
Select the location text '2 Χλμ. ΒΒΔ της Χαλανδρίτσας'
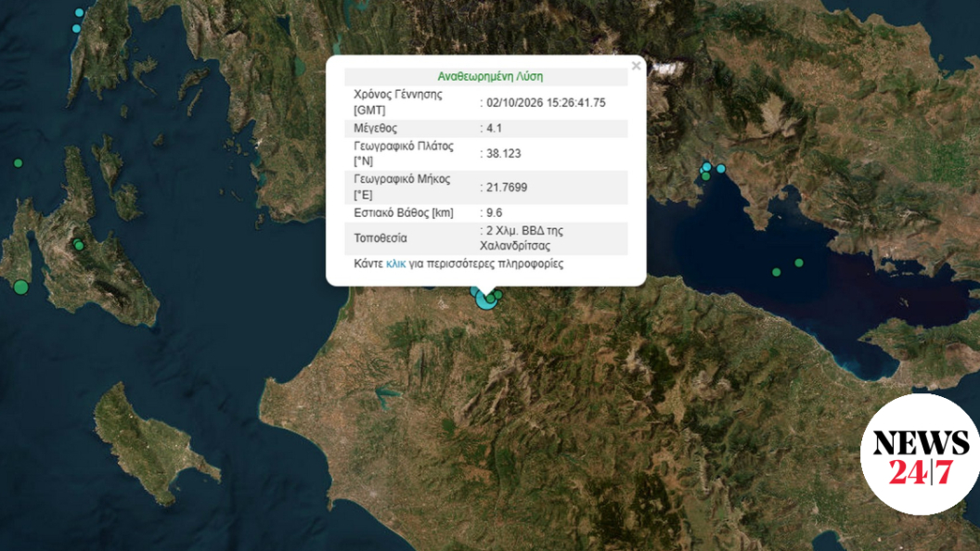[x=522, y=238]
